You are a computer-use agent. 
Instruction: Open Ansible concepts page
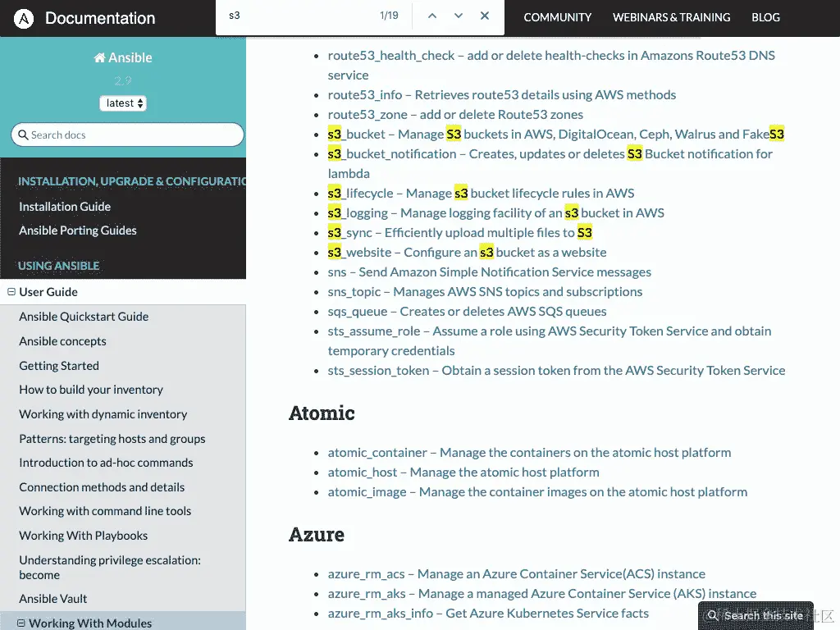pyautogui.click(x=62, y=341)
